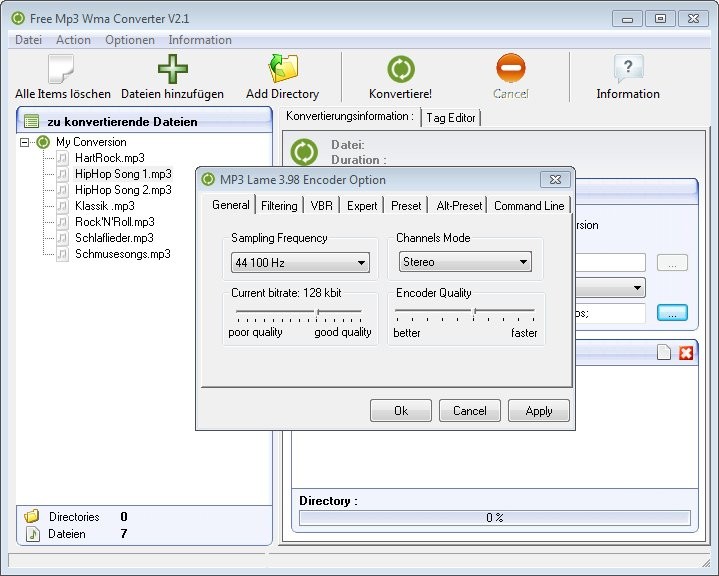Switch to the Alt-Preset tab
This screenshot has width=719, height=576.
459,206
